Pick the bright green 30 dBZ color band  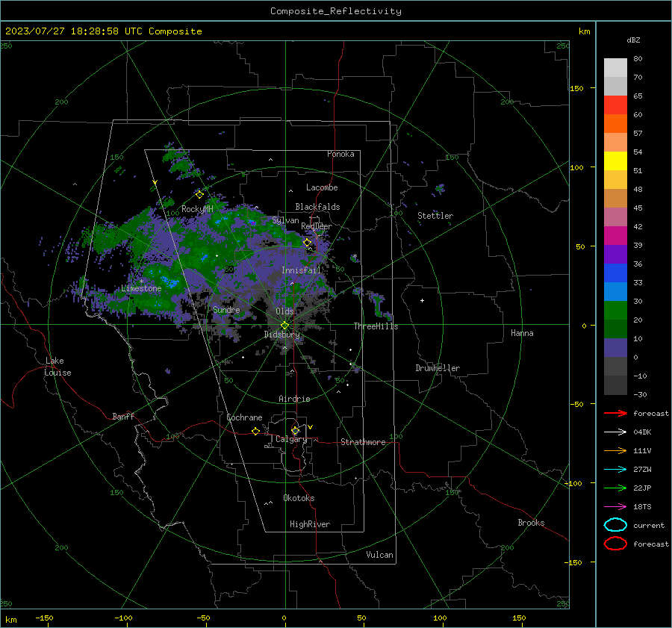tap(615, 310)
